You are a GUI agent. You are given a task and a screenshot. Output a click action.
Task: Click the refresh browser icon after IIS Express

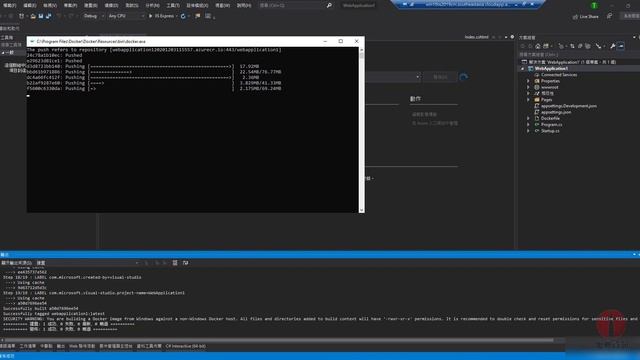pyautogui.click(x=183, y=16)
